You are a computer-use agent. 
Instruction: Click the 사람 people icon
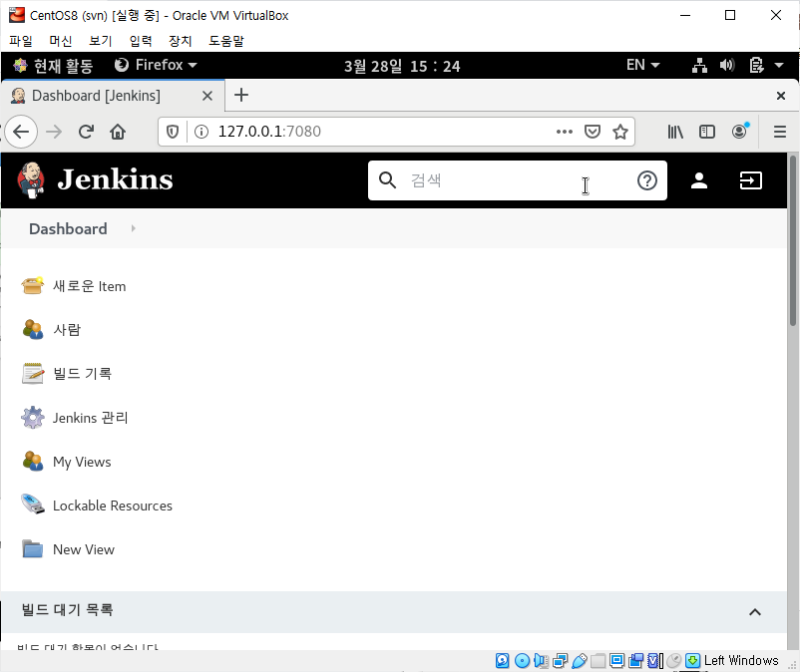[33, 330]
